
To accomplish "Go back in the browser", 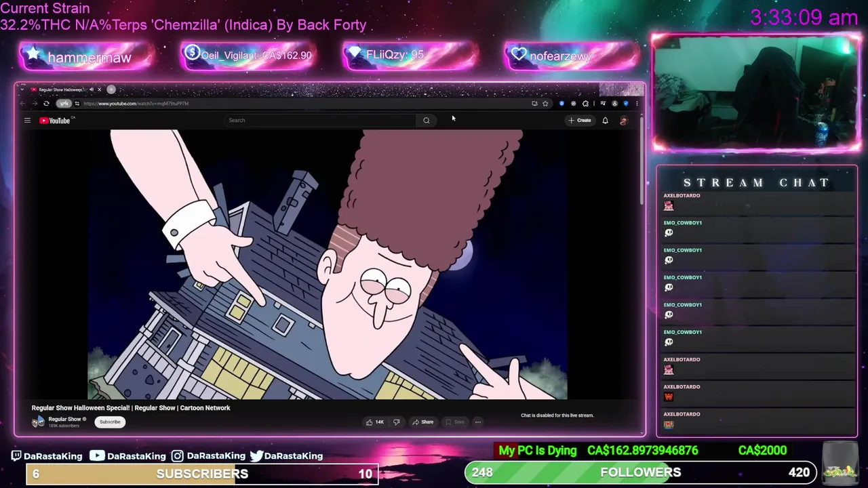I will tap(22, 104).
